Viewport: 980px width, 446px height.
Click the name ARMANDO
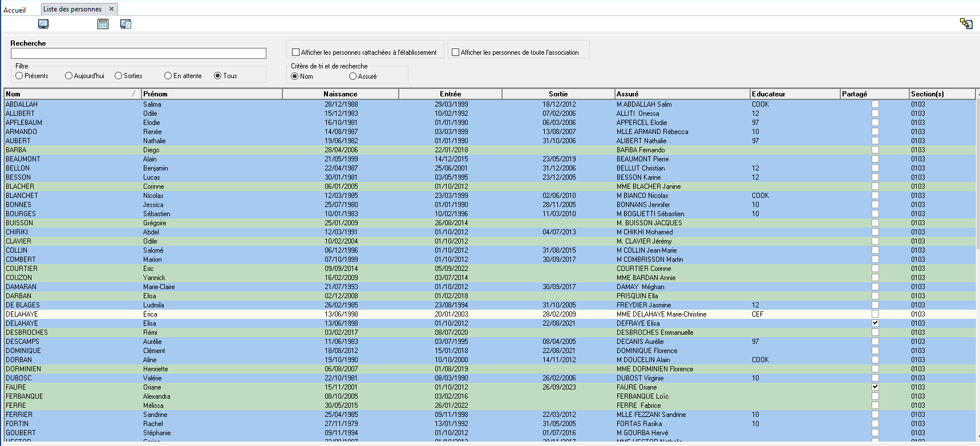click(21, 132)
